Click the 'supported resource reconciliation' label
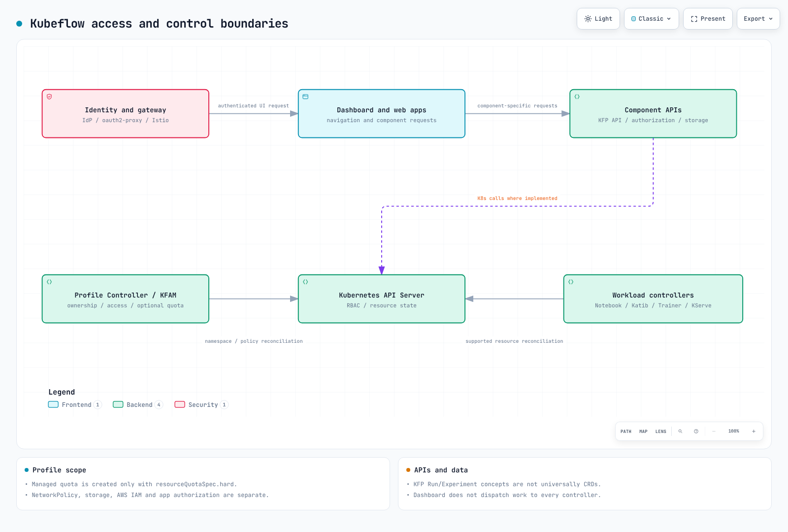Image resolution: width=788 pixels, height=532 pixels. 514,341
